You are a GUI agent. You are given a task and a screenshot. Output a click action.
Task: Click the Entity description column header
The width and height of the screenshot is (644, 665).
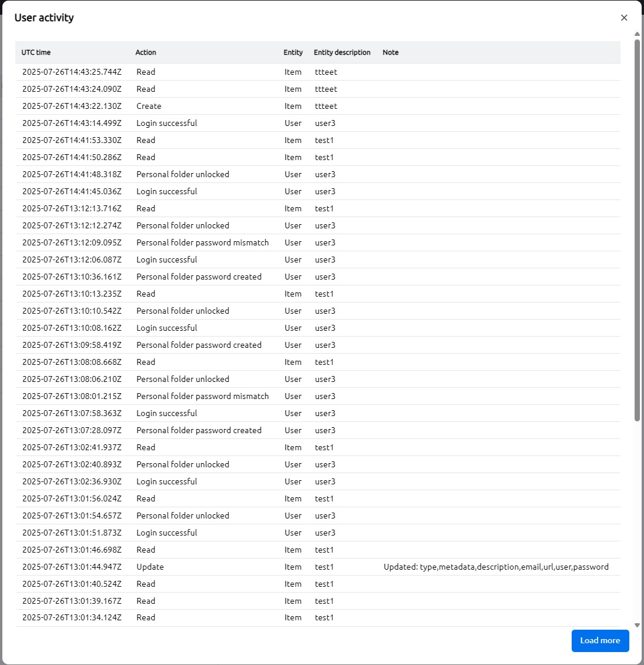[x=342, y=52]
